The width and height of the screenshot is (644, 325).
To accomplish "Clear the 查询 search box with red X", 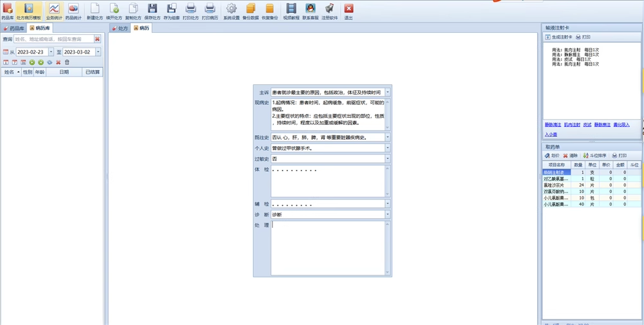I will tap(97, 39).
